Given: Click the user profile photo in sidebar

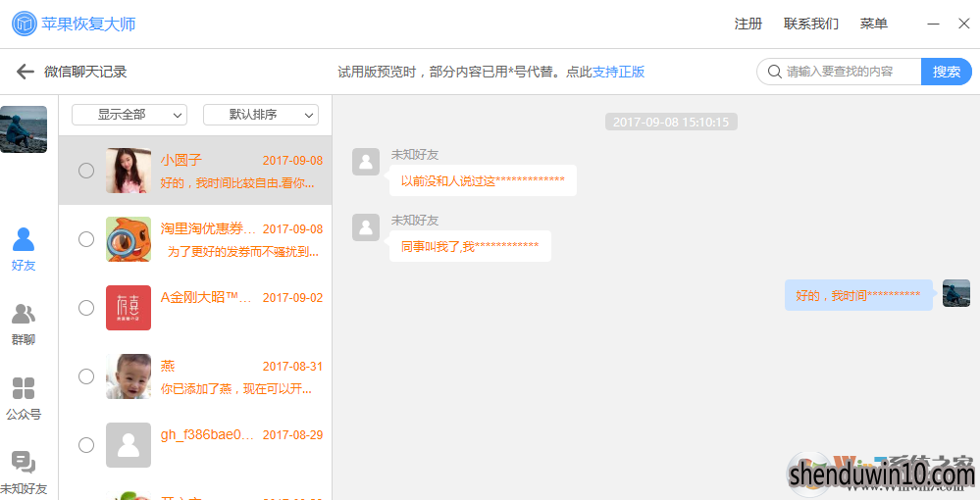Looking at the screenshot, I should click(x=24, y=129).
